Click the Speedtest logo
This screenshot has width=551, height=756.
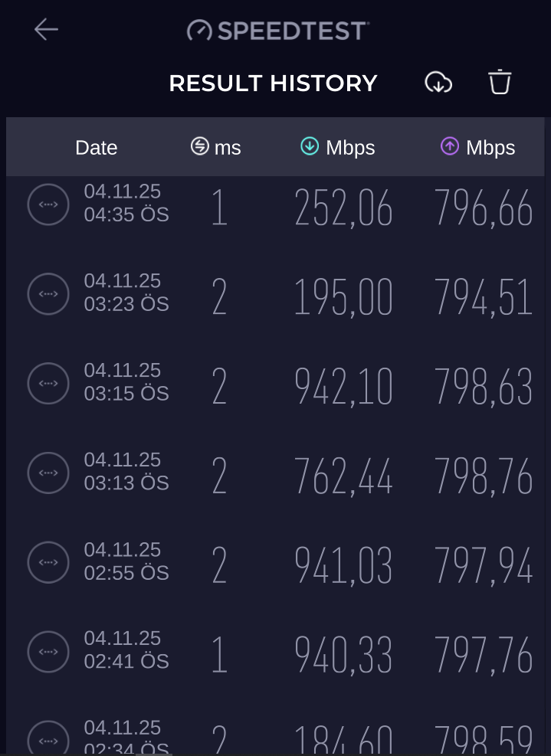coord(278,31)
